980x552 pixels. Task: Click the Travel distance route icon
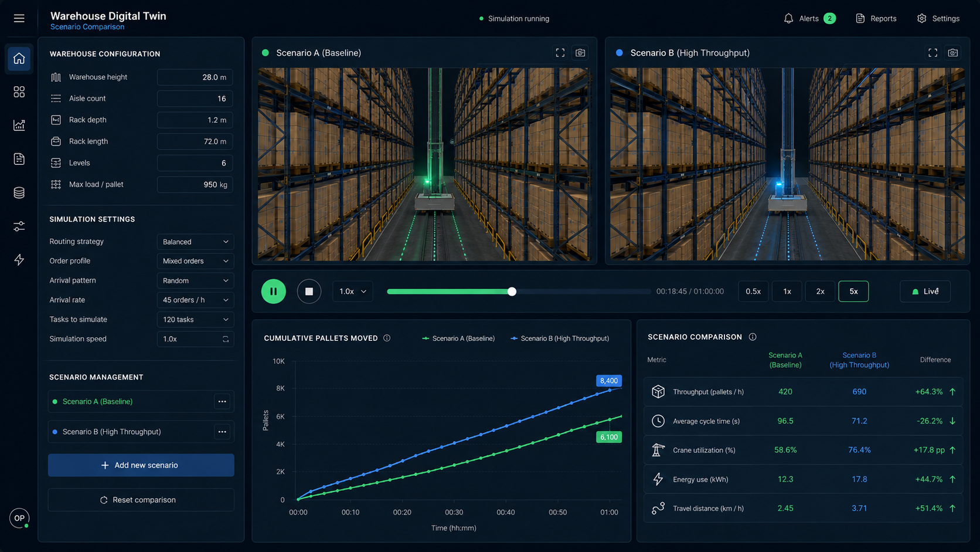(658, 508)
